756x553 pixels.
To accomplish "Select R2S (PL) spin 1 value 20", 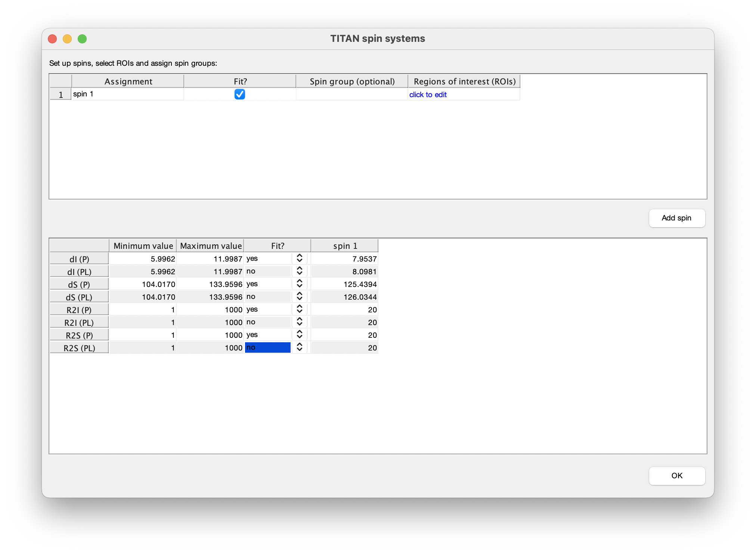I will (344, 348).
